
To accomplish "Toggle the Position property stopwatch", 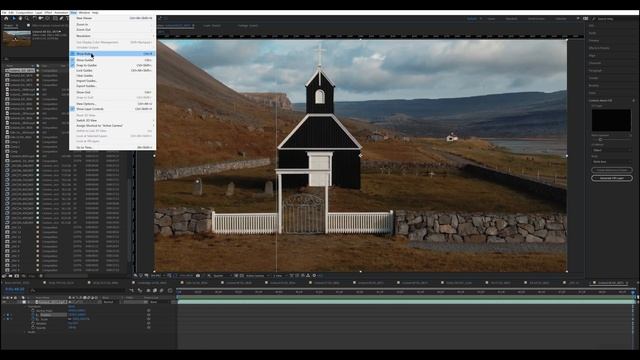I will click(33, 315).
